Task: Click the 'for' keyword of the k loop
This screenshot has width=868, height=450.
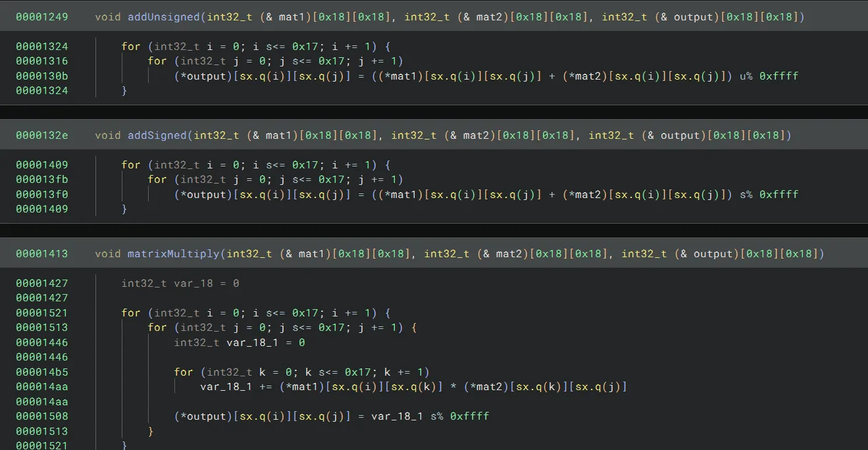Action: [184, 372]
